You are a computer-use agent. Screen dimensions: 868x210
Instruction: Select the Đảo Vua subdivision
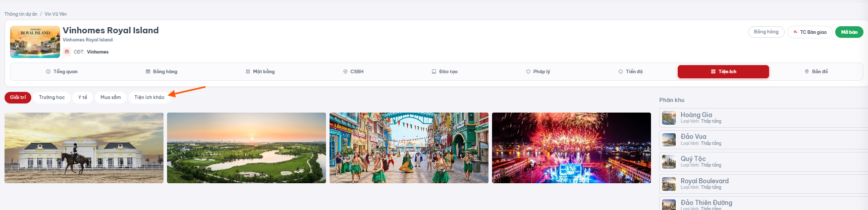pos(764,140)
